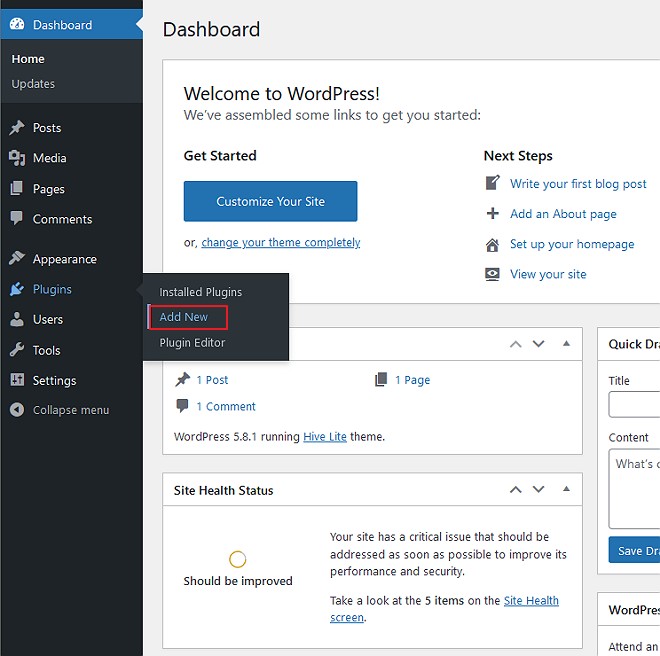The image size is (660, 656).
Task: Click the house icon beside Set up your homepage
Action: click(492, 245)
